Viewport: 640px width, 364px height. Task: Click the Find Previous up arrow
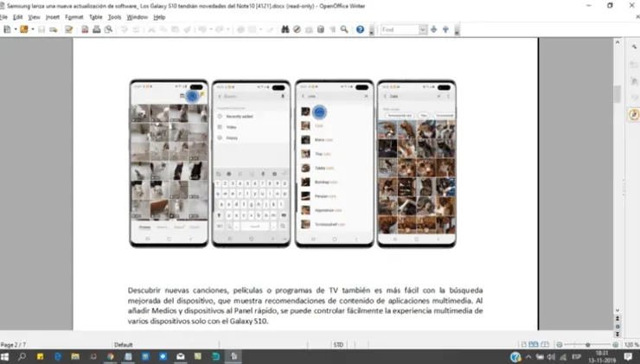coord(446,29)
